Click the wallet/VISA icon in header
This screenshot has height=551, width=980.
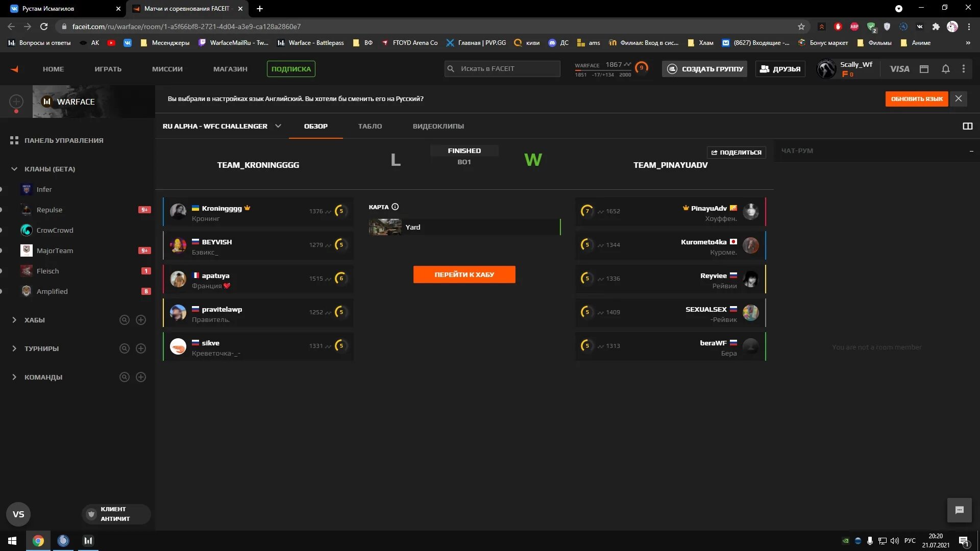tap(900, 68)
